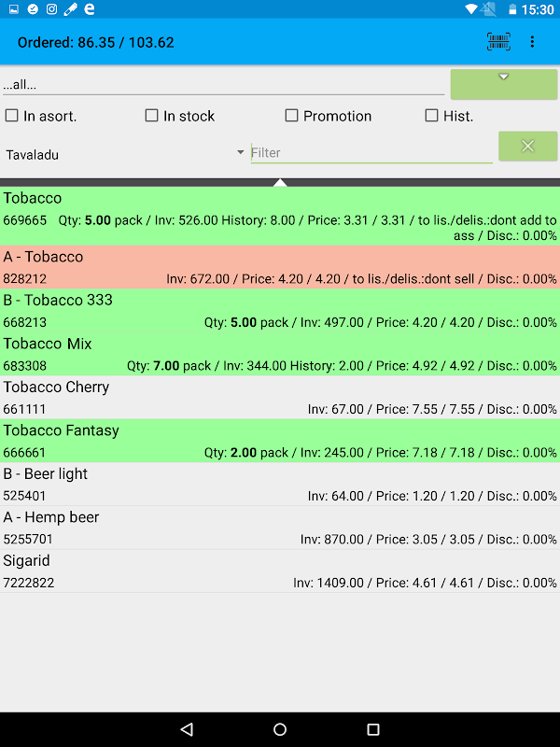
Task: Tap the Android home circle button
Action: 280,729
